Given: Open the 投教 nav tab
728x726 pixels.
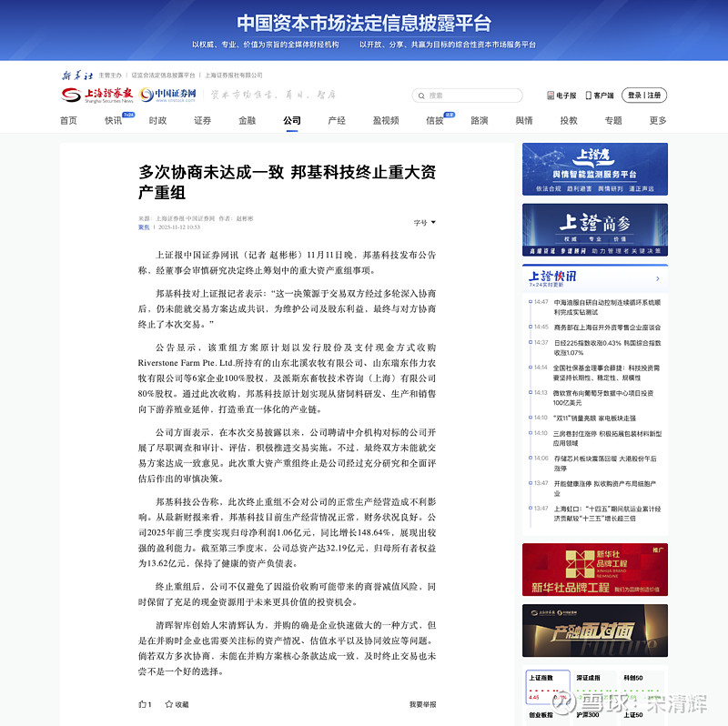Looking at the screenshot, I should click(569, 120).
